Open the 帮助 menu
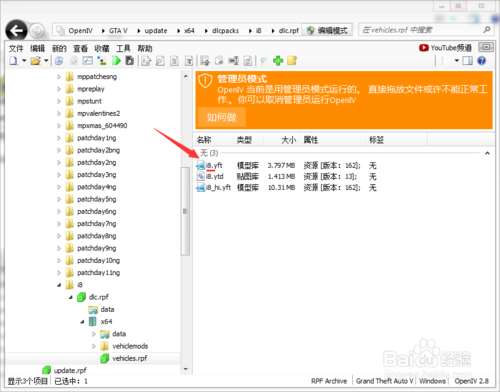The image size is (500, 392). [145, 48]
